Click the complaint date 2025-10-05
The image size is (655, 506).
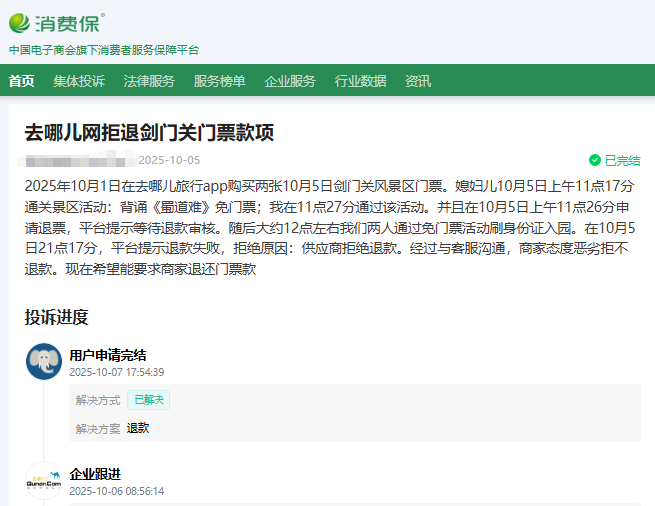(x=169, y=160)
